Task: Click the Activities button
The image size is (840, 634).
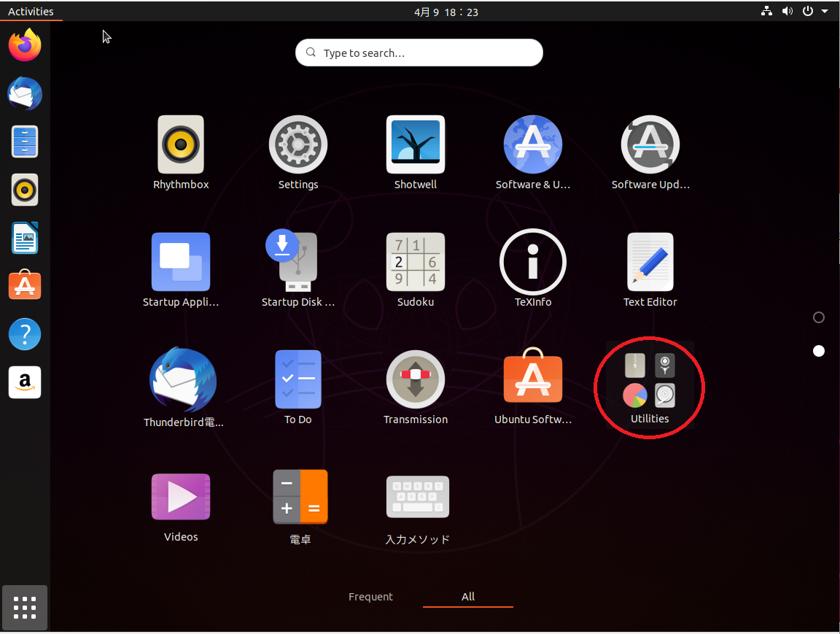Action: click(31, 11)
